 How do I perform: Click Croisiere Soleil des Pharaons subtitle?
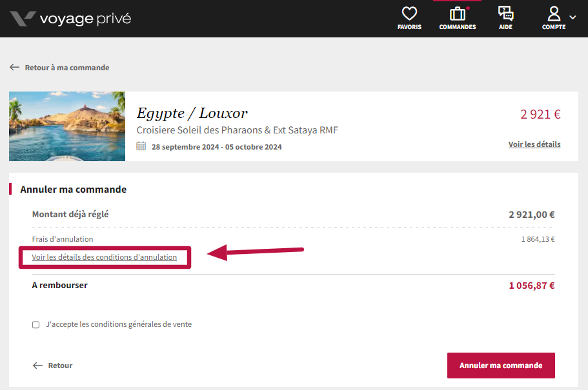[x=237, y=130]
